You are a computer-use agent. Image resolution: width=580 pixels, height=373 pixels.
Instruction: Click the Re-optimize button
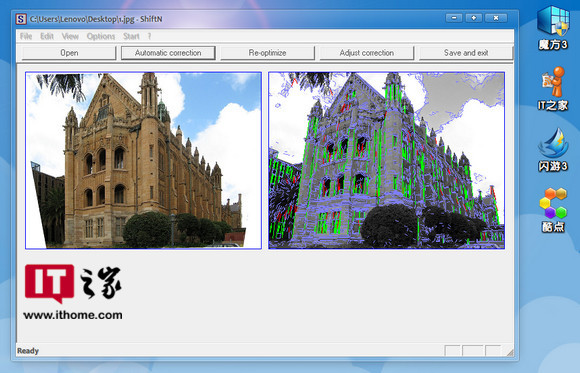coord(267,53)
